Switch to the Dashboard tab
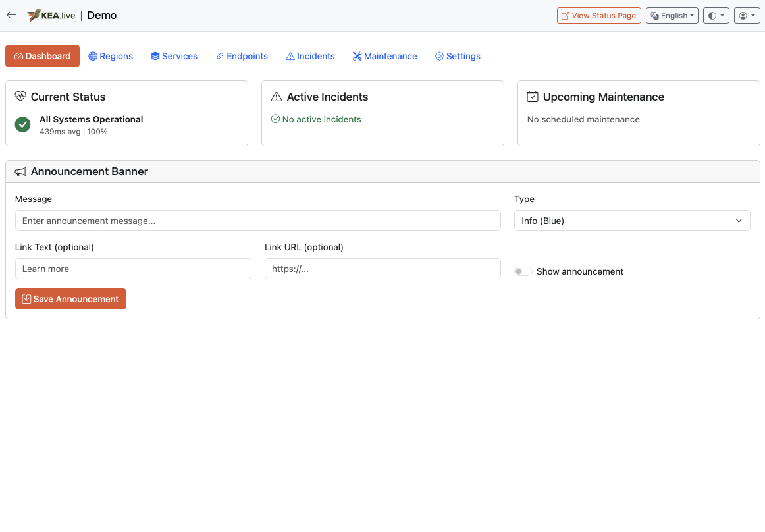Image resolution: width=765 pixels, height=532 pixels. tap(42, 56)
